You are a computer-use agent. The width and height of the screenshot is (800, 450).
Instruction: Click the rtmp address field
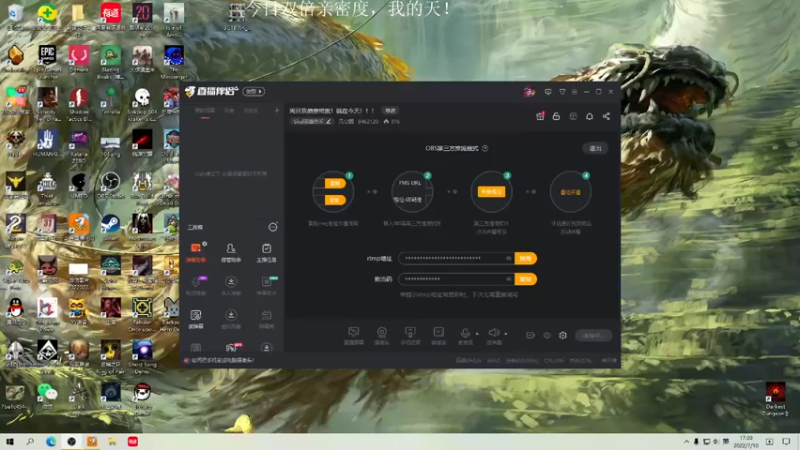point(456,258)
